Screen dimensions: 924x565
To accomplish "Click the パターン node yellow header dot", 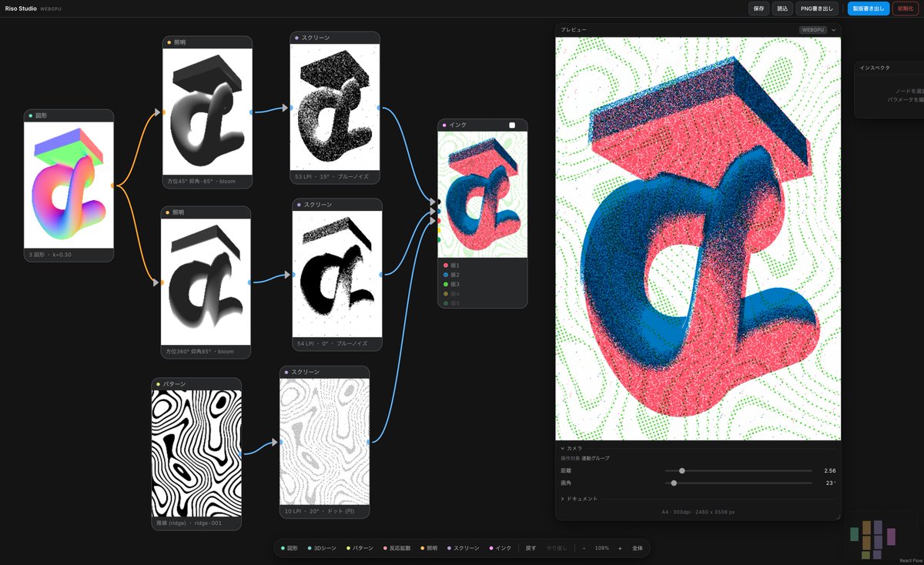I will [x=158, y=383].
